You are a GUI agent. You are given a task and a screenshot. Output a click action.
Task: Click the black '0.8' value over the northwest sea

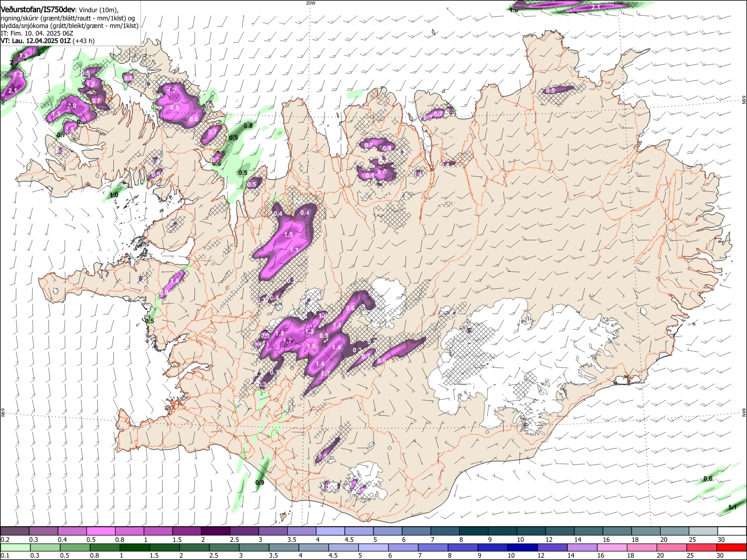tap(248, 125)
